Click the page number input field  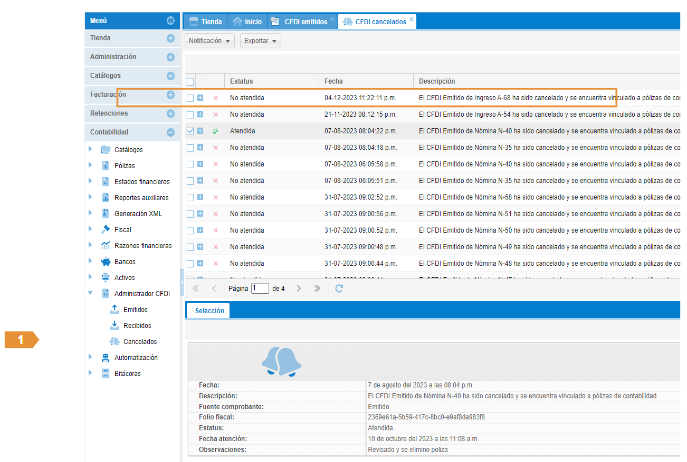260,288
